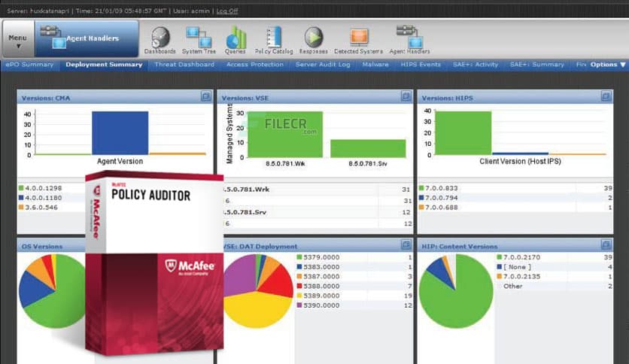Select the 7.0.0.794 HIPS version row
The width and height of the screenshot is (629, 364).
click(x=515, y=198)
